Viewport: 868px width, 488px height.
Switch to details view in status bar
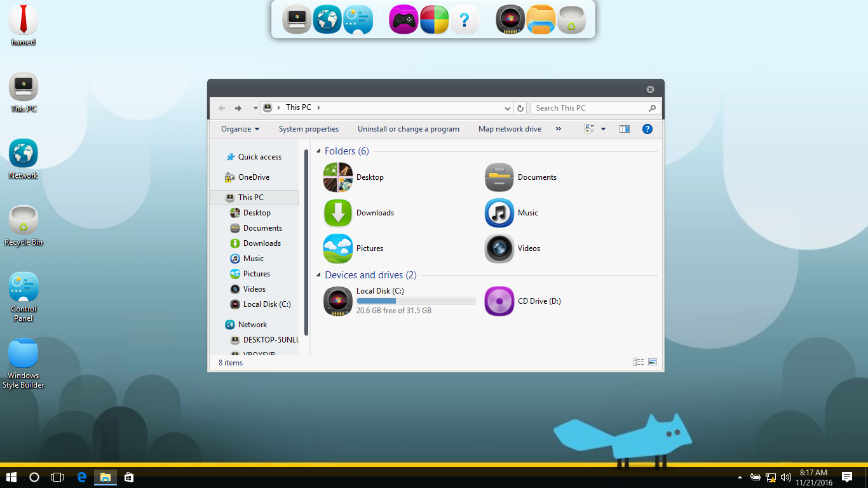[638, 362]
